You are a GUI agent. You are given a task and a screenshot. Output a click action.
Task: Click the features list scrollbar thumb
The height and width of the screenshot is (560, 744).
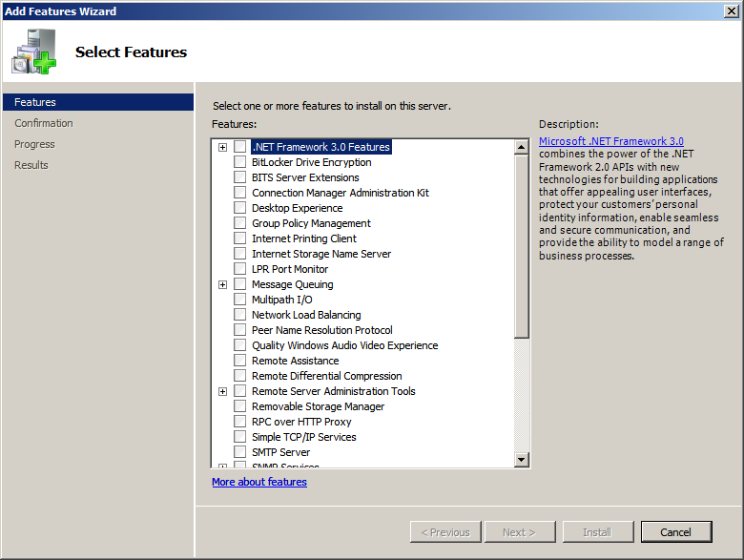pyautogui.click(x=522, y=247)
